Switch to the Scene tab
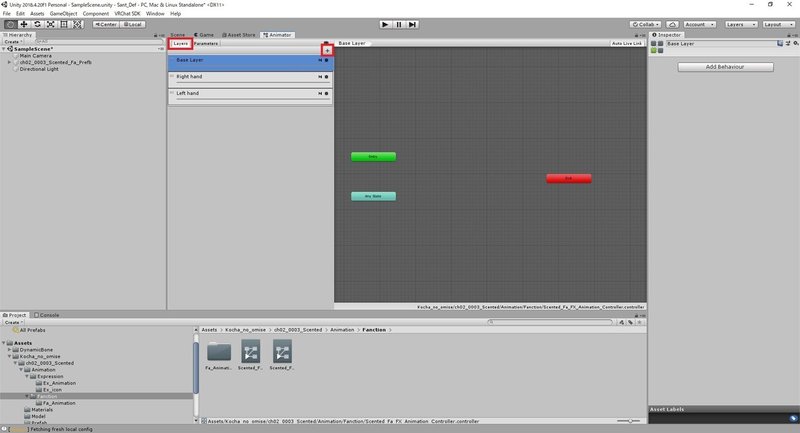The width and height of the screenshot is (800, 433). pos(178,35)
